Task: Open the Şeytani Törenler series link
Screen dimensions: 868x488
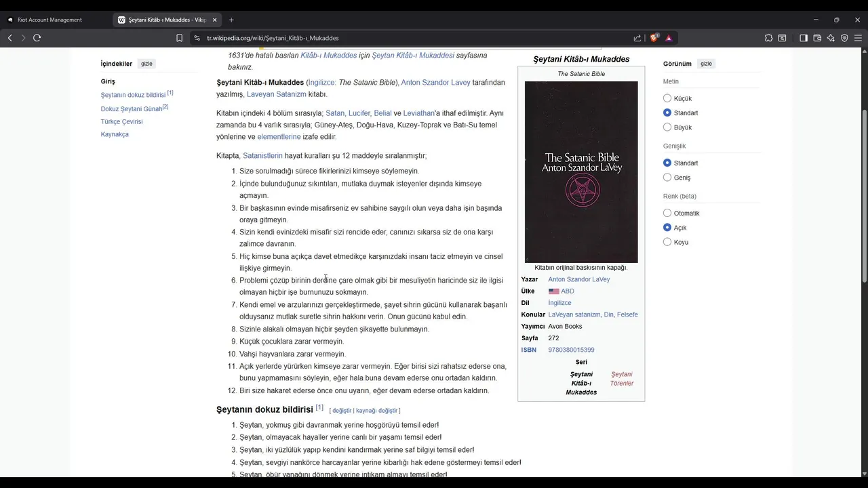Action: [622, 379]
